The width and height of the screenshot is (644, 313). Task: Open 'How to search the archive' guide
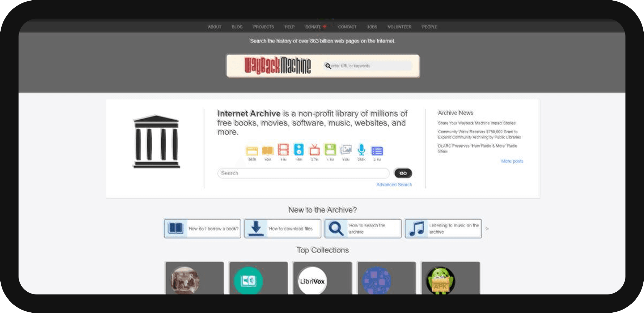coord(363,229)
